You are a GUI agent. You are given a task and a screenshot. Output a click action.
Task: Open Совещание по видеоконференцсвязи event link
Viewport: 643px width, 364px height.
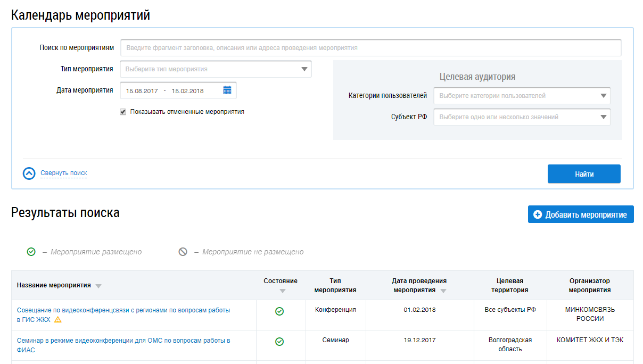tap(123, 310)
